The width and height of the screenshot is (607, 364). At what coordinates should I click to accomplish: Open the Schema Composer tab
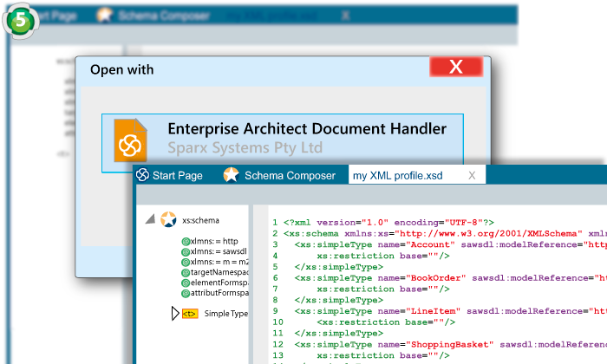290,175
